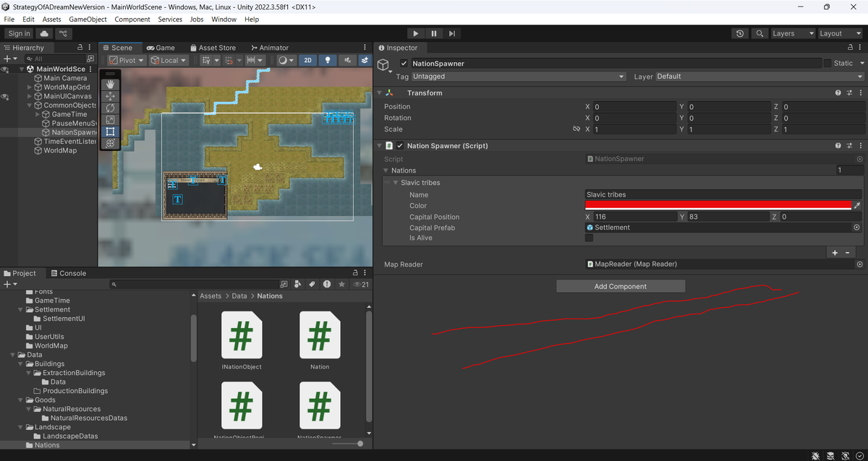
Task: Check the Is Alive checkbox
Action: click(x=589, y=238)
